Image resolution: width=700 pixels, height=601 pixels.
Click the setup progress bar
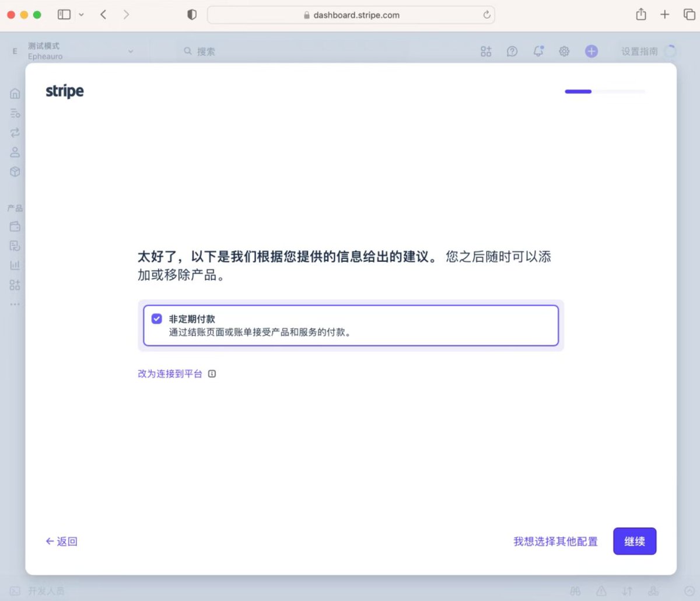pos(605,92)
